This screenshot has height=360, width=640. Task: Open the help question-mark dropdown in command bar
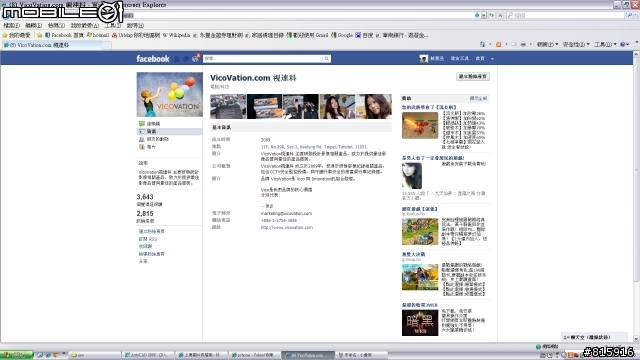click(625, 44)
